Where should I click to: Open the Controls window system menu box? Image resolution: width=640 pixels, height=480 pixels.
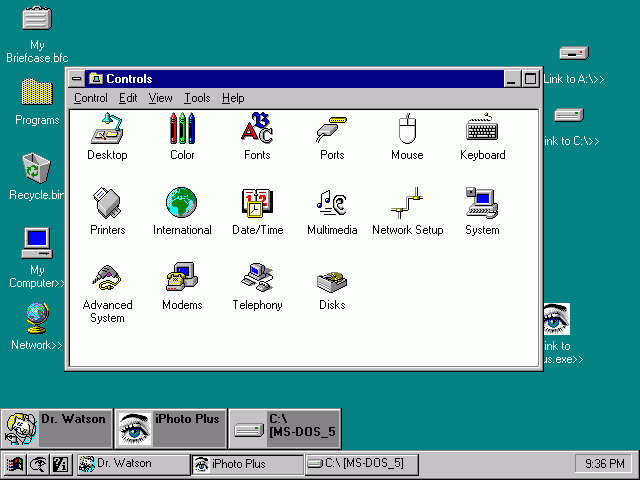tap(76, 78)
